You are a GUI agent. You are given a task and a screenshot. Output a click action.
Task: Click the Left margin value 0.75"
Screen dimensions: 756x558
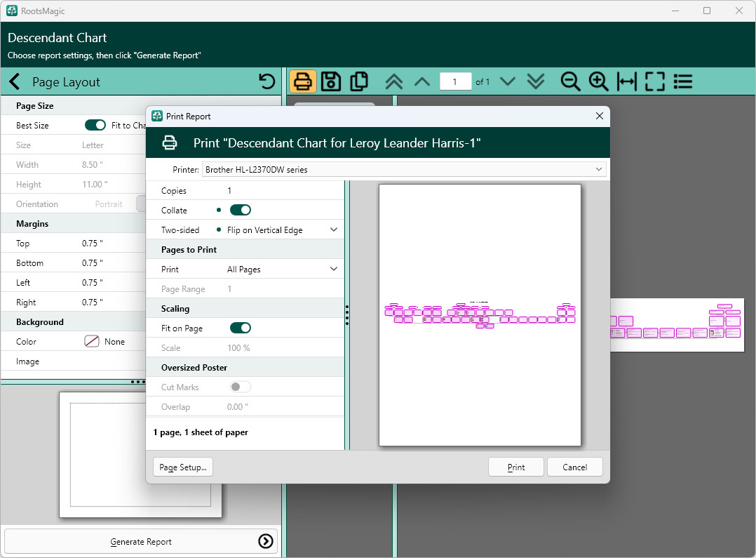pyautogui.click(x=92, y=282)
